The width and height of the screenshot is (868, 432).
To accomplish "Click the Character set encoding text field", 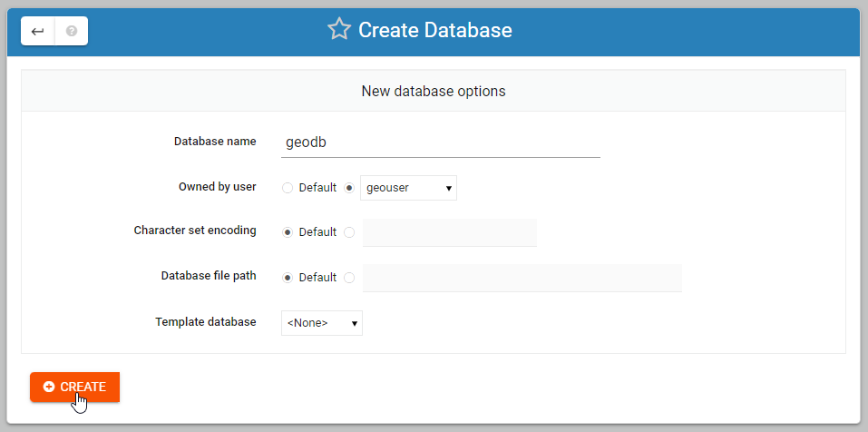I will pos(449,232).
